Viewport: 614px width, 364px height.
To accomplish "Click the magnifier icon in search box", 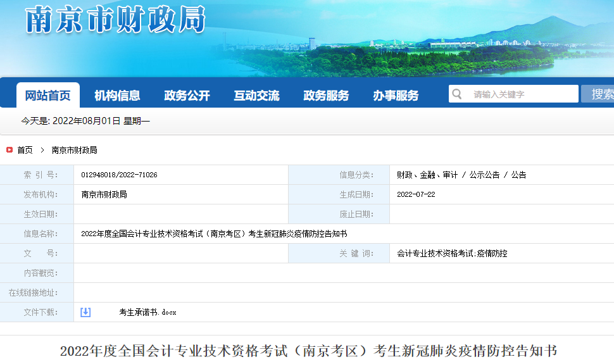I will click(456, 94).
